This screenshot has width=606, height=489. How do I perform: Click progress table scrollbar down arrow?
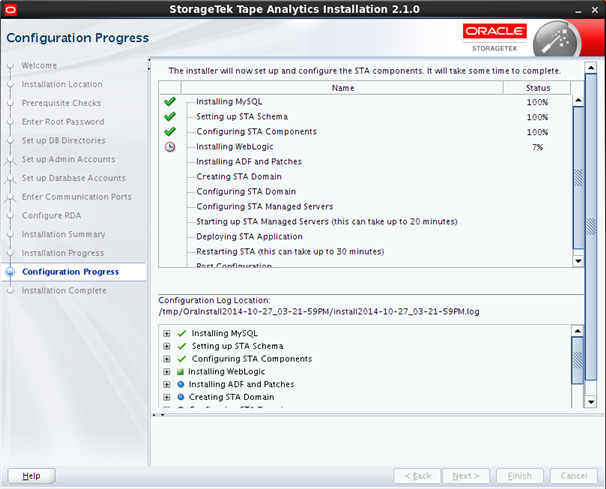578,261
